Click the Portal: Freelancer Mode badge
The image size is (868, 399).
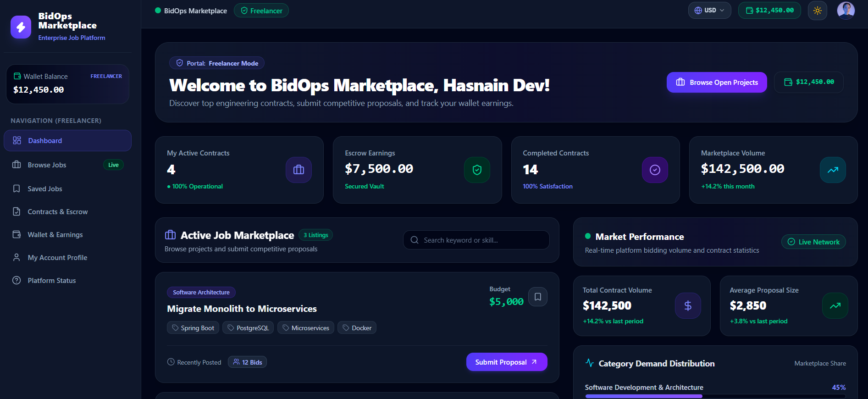pos(217,63)
